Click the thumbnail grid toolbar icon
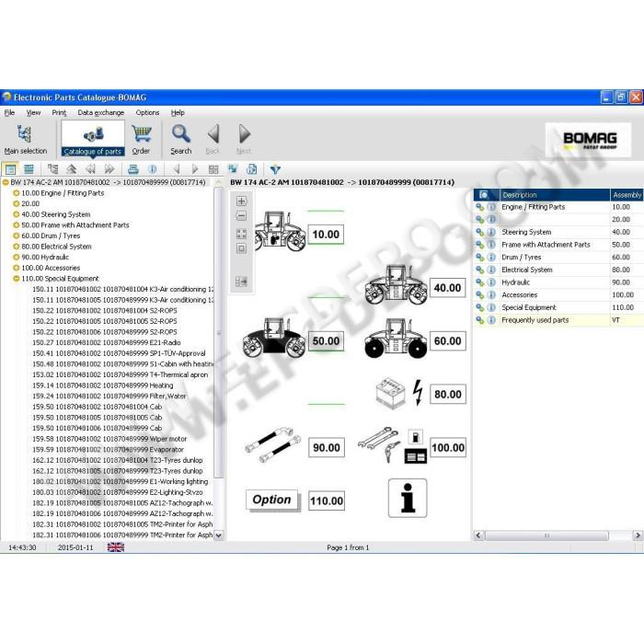 213,168
